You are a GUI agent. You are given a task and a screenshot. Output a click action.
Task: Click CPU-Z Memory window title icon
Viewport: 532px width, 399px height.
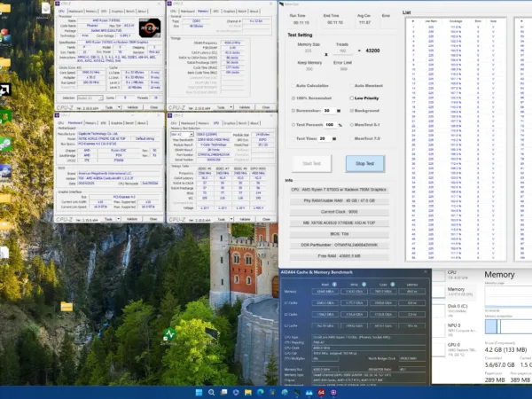(169, 4)
